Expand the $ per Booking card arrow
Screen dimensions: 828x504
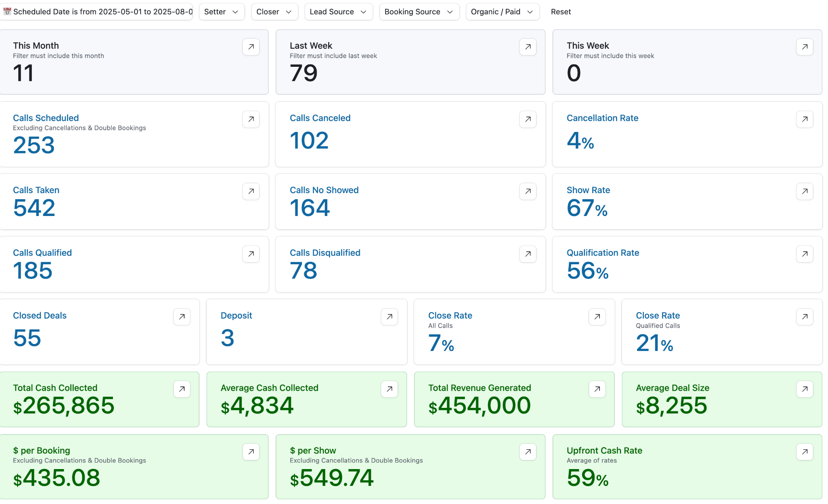(x=251, y=452)
